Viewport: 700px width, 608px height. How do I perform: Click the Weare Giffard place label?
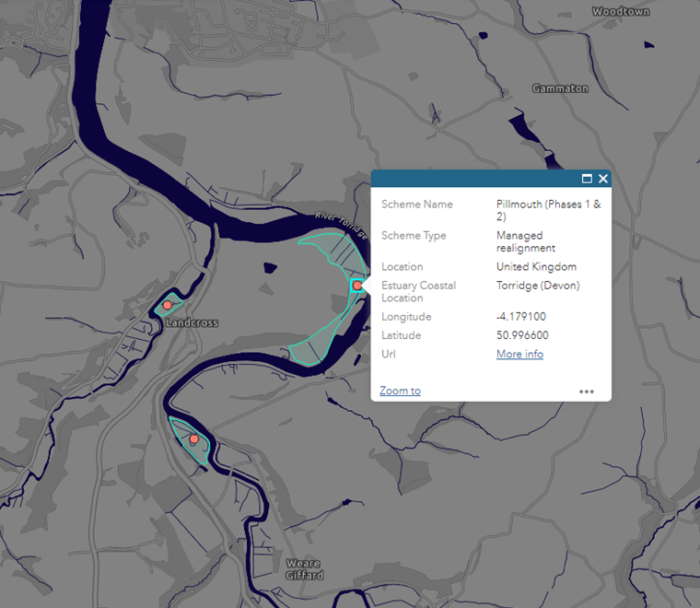coord(304,569)
